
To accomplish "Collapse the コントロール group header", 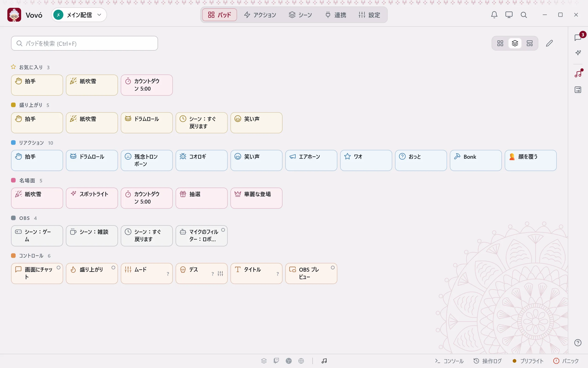I will 31,256.
